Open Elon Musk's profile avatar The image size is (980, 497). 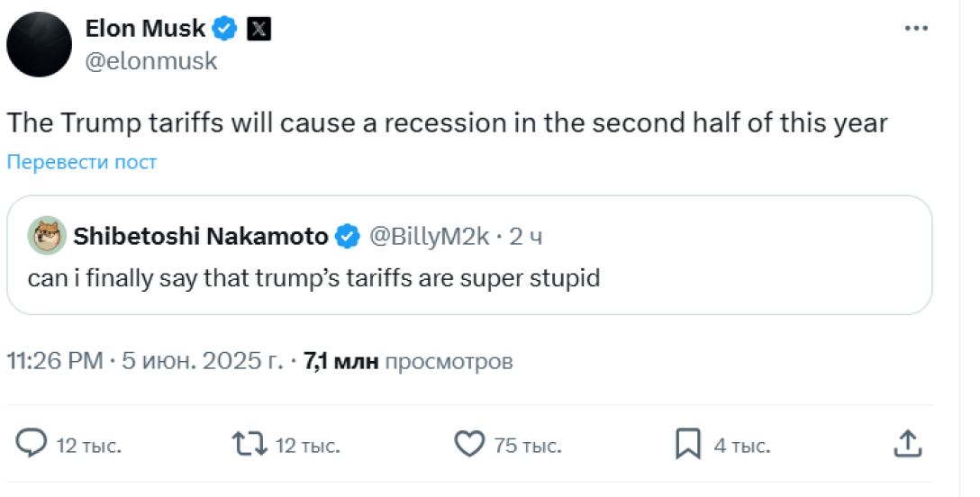pos(40,44)
